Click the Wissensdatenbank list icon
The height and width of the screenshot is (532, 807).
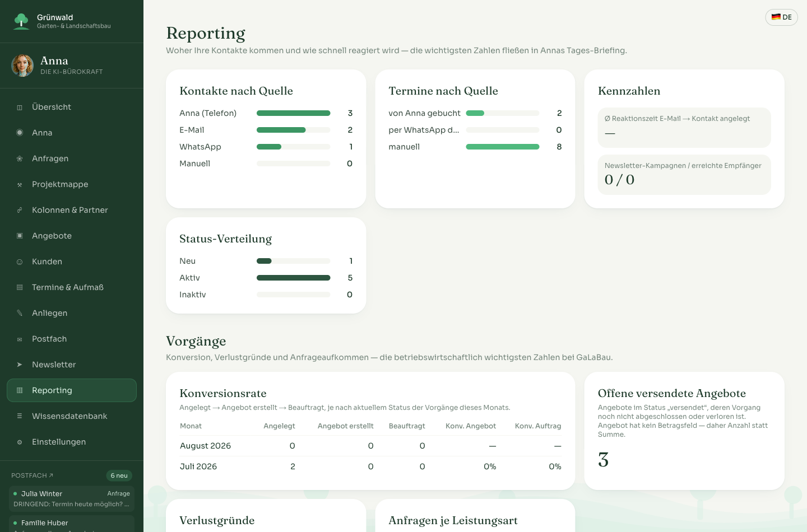point(20,416)
